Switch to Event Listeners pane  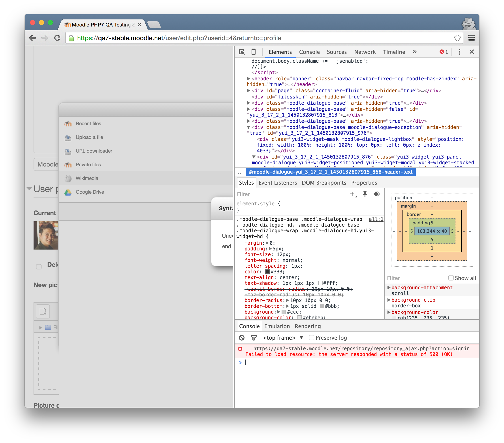tap(278, 183)
